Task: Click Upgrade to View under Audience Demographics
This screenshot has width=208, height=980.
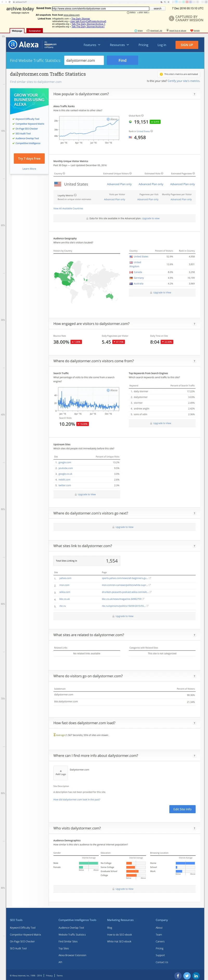Action: pos(125,889)
